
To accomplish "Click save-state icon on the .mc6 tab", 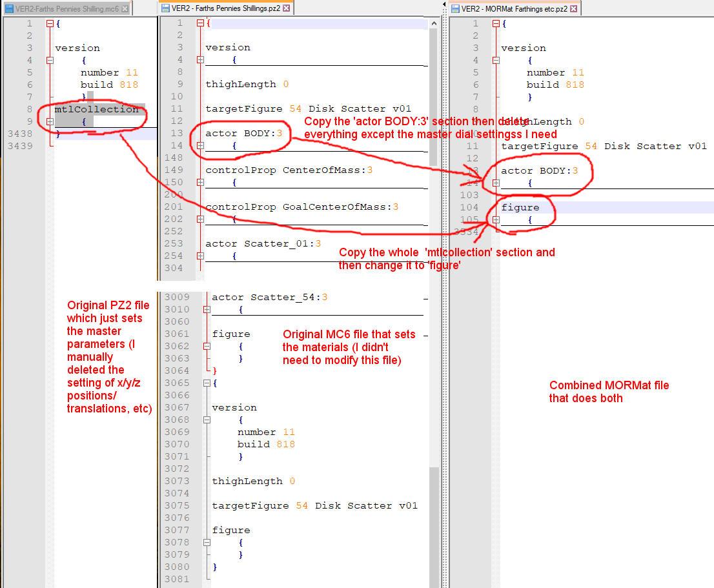I will pyautogui.click(x=9, y=8).
